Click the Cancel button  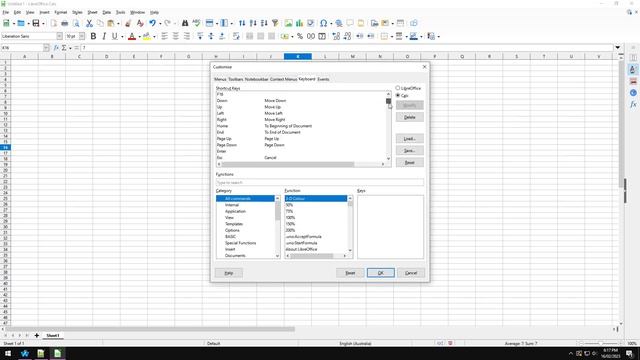coord(411,273)
